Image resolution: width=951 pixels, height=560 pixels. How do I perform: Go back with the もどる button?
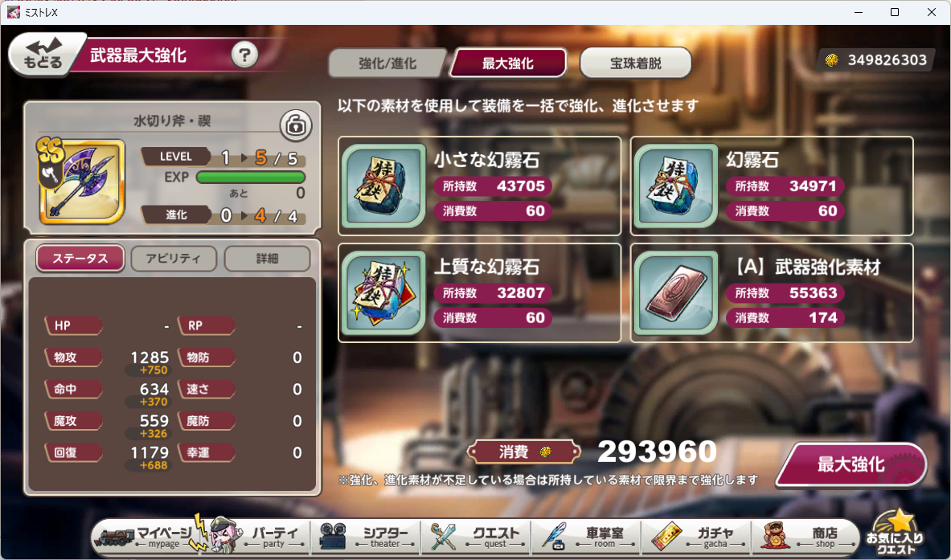coord(44,55)
